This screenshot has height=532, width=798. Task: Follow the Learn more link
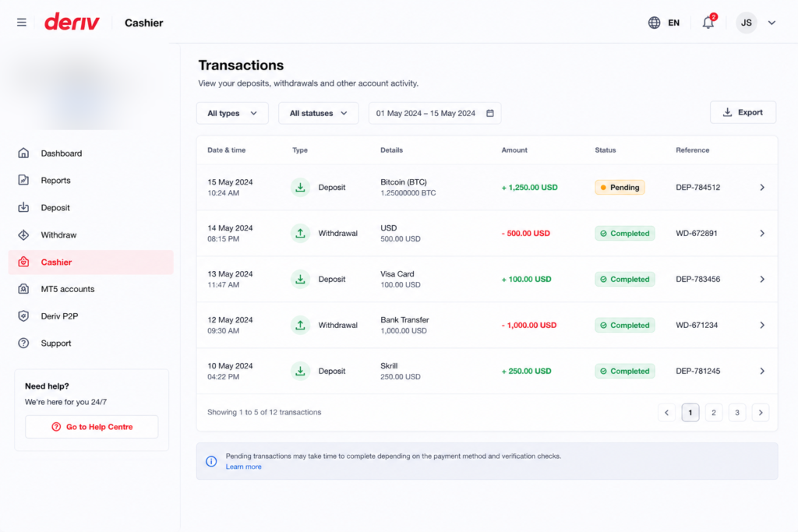(243, 467)
